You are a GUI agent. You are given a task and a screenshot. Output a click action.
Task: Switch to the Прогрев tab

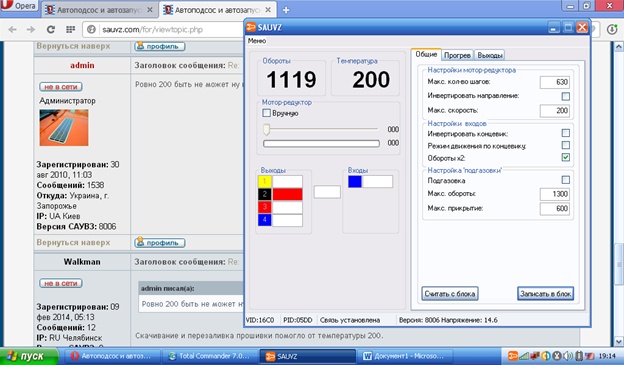457,55
